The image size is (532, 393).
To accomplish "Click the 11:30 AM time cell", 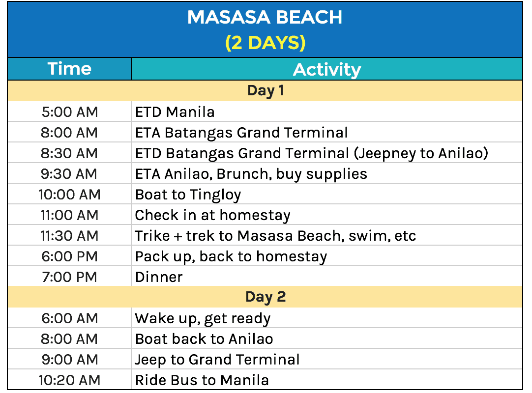I will (x=69, y=236).
